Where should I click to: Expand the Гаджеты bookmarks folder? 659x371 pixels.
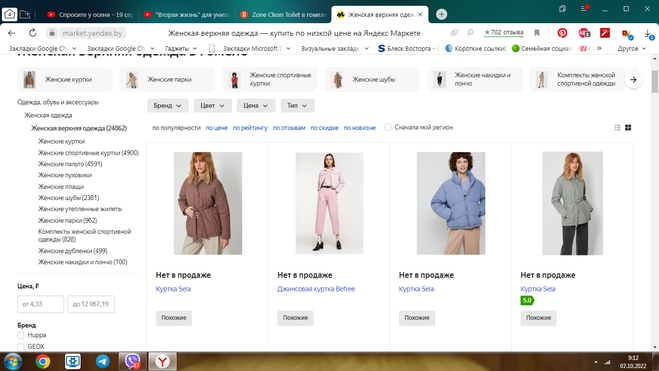181,48
